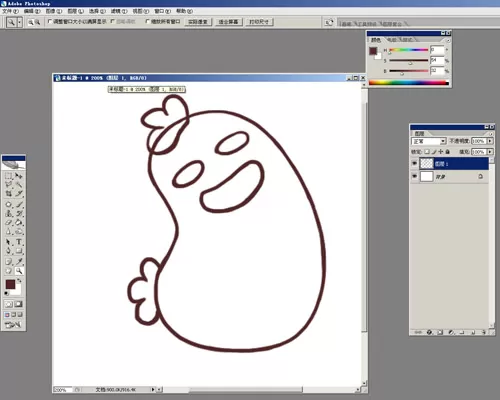Screen dimensions: 500x400
Task: Select the Rectangle shape tool
Action: click(x=19, y=251)
